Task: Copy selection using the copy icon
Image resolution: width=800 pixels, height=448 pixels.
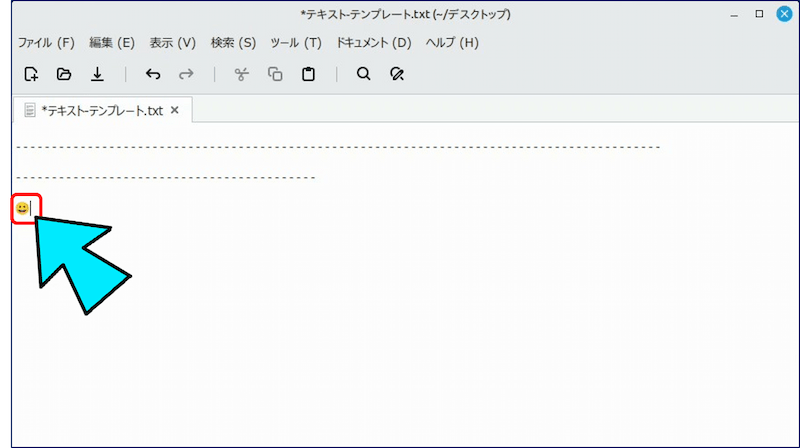Action: [275, 74]
